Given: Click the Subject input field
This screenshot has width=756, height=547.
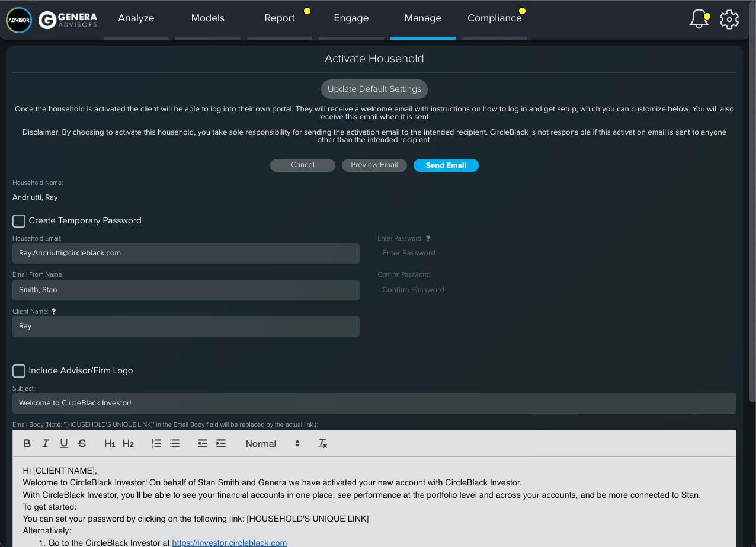Looking at the screenshot, I should coord(374,403).
